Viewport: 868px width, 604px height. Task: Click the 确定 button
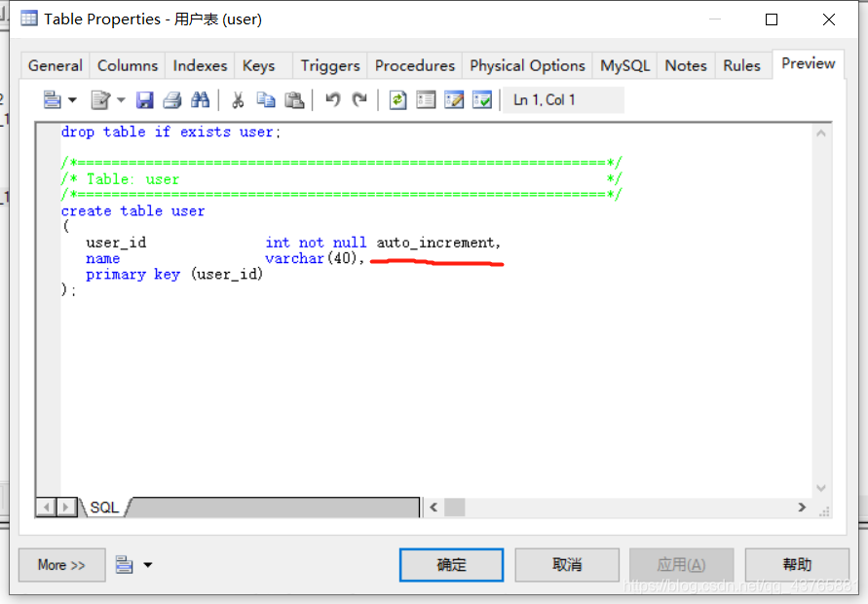(x=451, y=565)
